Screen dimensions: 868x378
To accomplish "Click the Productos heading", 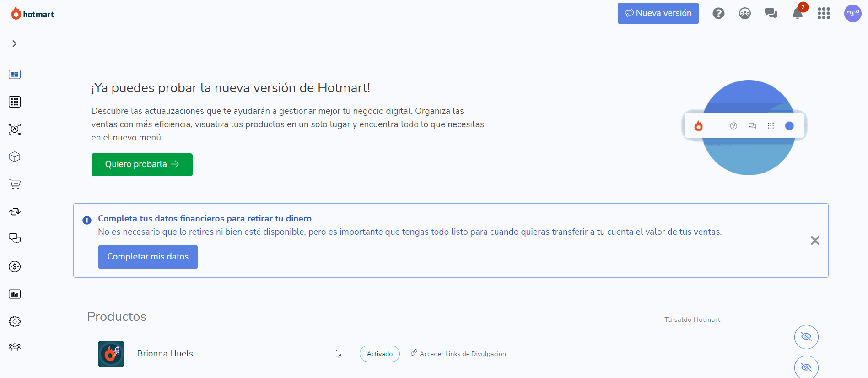I will coord(117,317).
